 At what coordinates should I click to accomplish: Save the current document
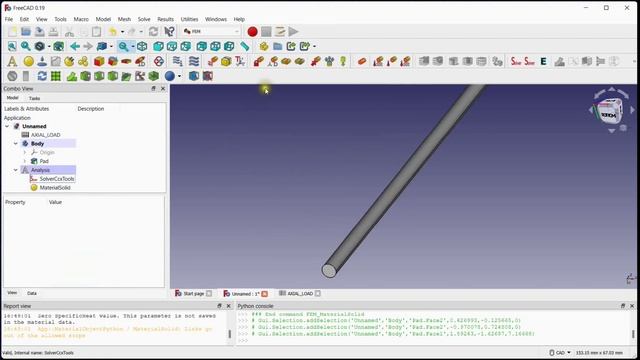40,31
